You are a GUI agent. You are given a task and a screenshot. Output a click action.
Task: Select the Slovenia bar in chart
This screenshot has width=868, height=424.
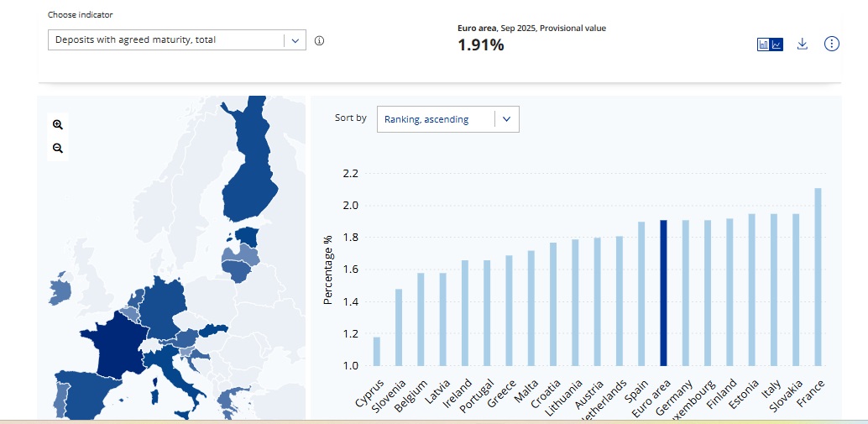(x=399, y=327)
